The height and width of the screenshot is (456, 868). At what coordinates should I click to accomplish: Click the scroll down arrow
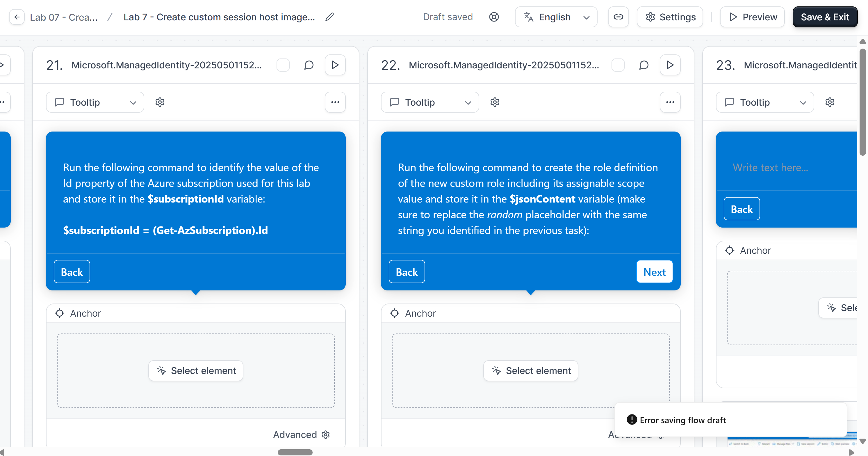tap(862, 441)
